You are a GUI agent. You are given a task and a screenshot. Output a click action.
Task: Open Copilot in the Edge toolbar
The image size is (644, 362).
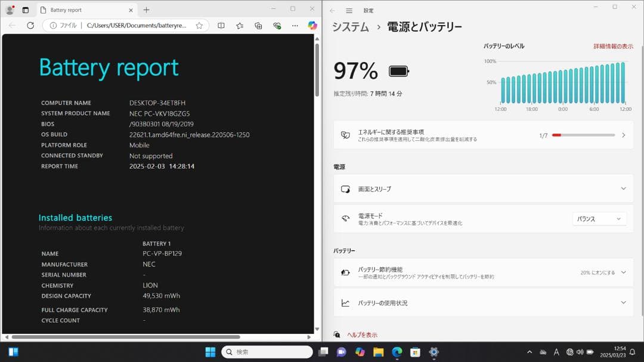coord(312,26)
